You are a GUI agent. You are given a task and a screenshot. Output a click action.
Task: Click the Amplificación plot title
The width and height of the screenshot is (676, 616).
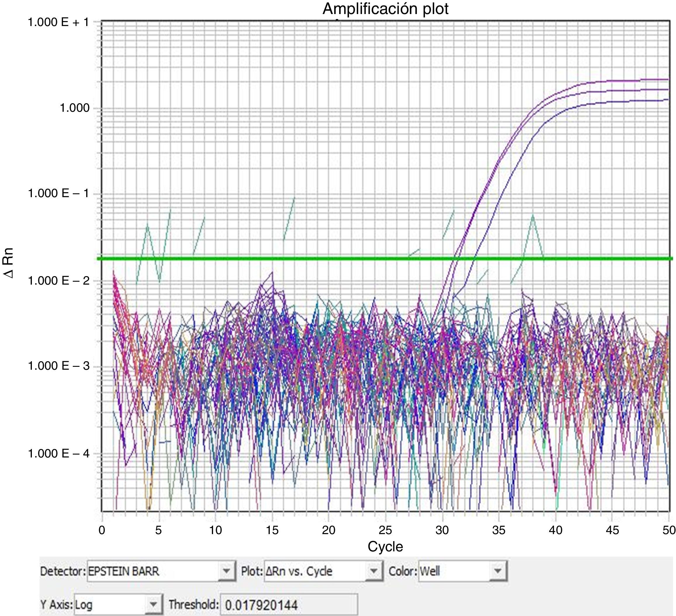coord(385,9)
